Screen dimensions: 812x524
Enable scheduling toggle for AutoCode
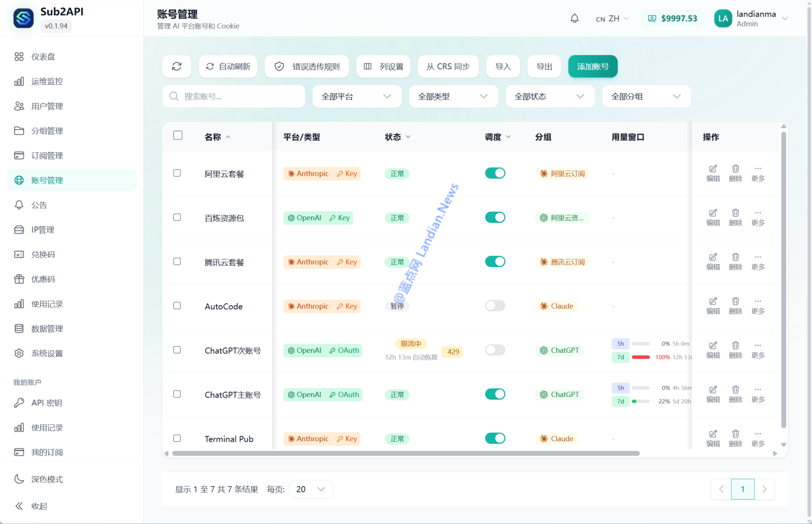[x=495, y=306]
